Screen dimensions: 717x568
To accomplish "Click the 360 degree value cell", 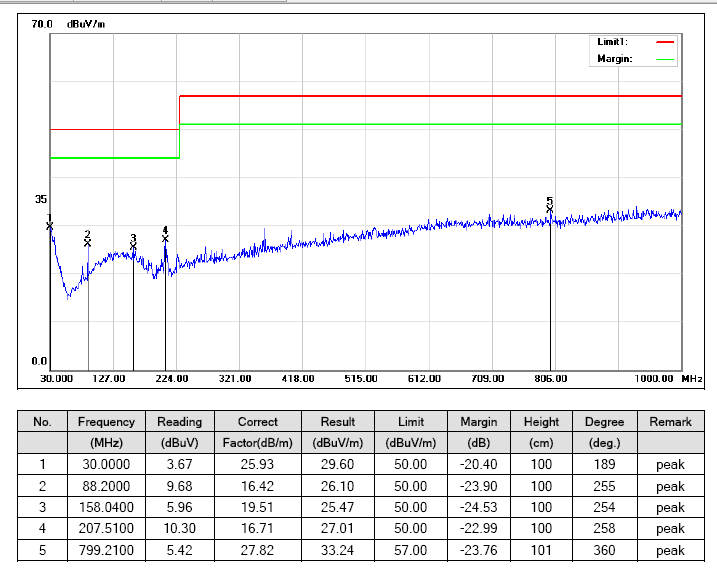I will [x=604, y=550].
